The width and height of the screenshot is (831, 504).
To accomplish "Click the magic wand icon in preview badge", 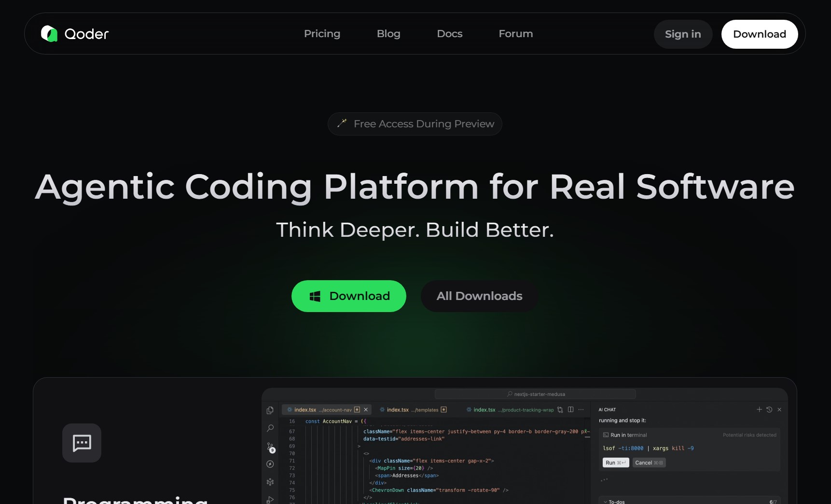I will pyautogui.click(x=342, y=123).
